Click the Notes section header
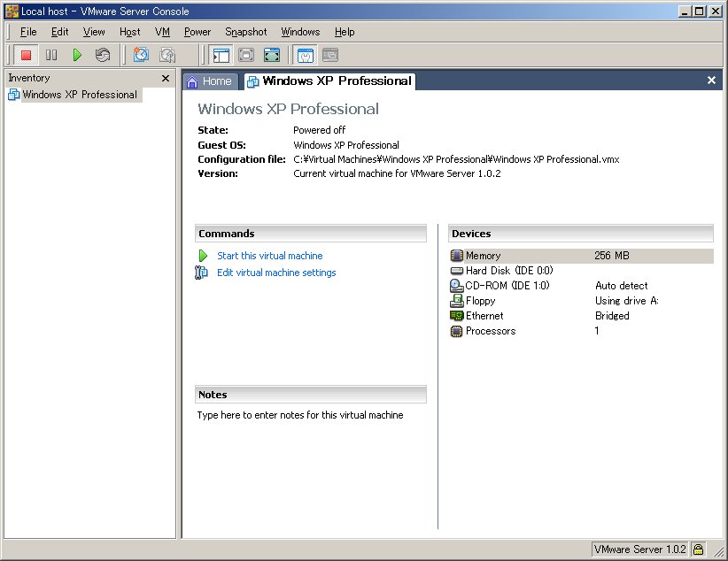Viewport: 728px width, 561px height. pyautogui.click(x=311, y=395)
